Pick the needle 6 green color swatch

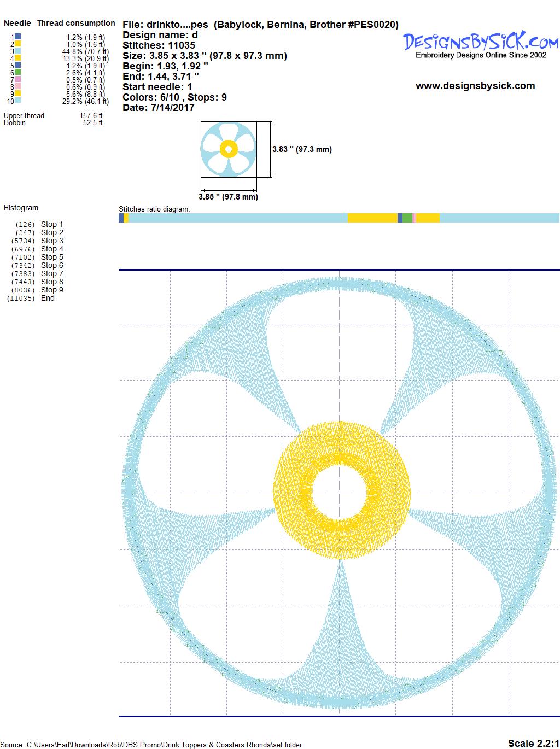tap(18, 73)
